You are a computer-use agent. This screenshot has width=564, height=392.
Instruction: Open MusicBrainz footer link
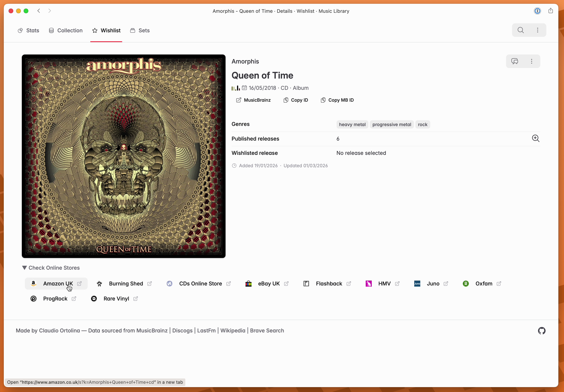point(152,330)
